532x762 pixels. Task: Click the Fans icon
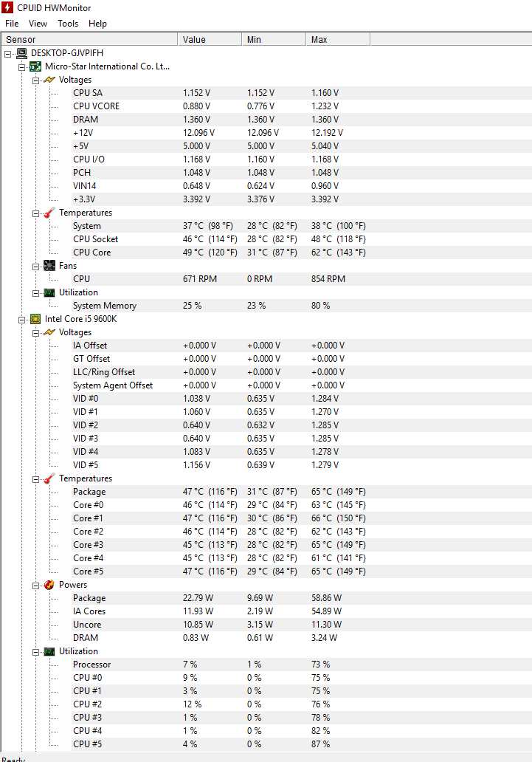tap(49, 266)
